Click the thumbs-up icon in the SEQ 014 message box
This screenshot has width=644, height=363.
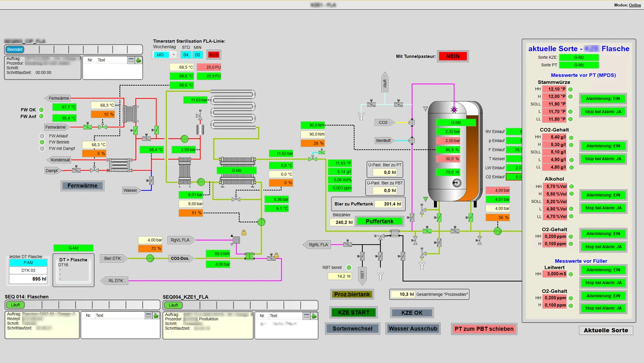tap(156, 316)
